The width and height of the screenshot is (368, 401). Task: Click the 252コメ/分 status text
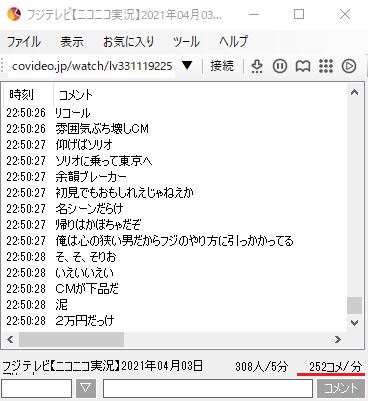click(335, 367)
